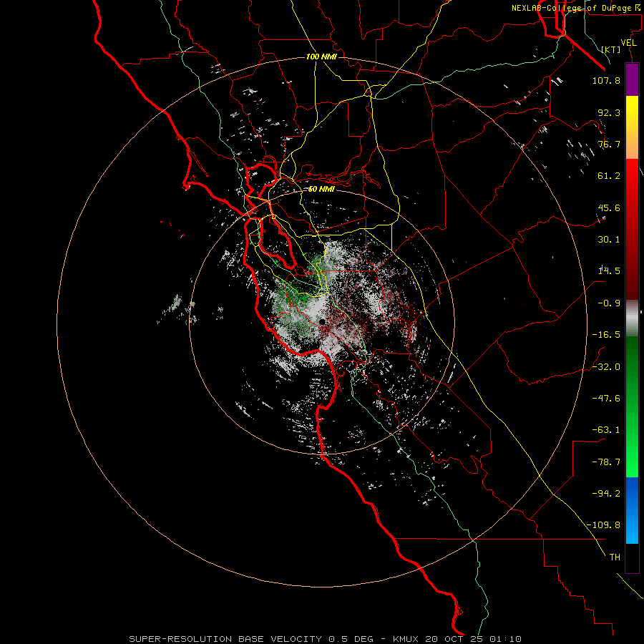Click the VEL legend title
This screenshot has height=644, width=644.
(x=628, y=43)
